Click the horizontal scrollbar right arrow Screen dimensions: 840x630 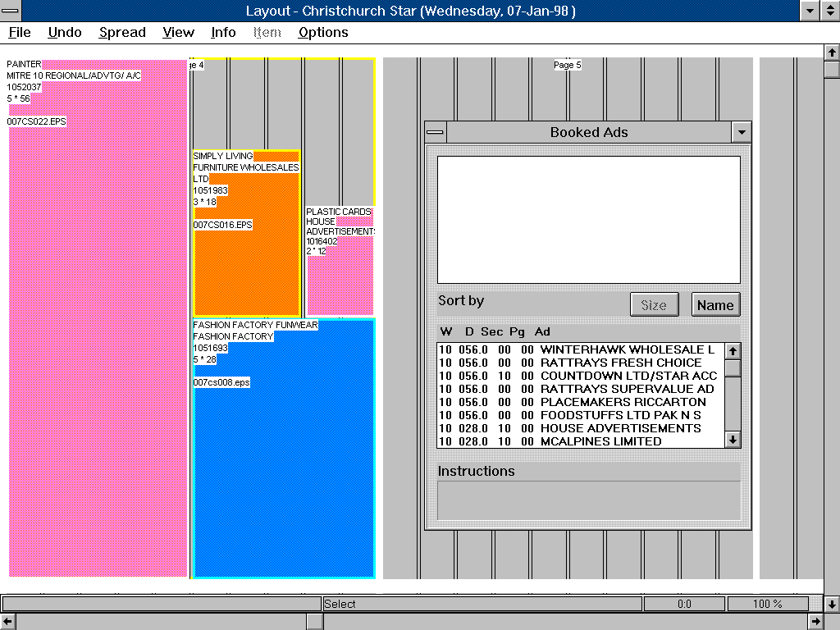816,622
